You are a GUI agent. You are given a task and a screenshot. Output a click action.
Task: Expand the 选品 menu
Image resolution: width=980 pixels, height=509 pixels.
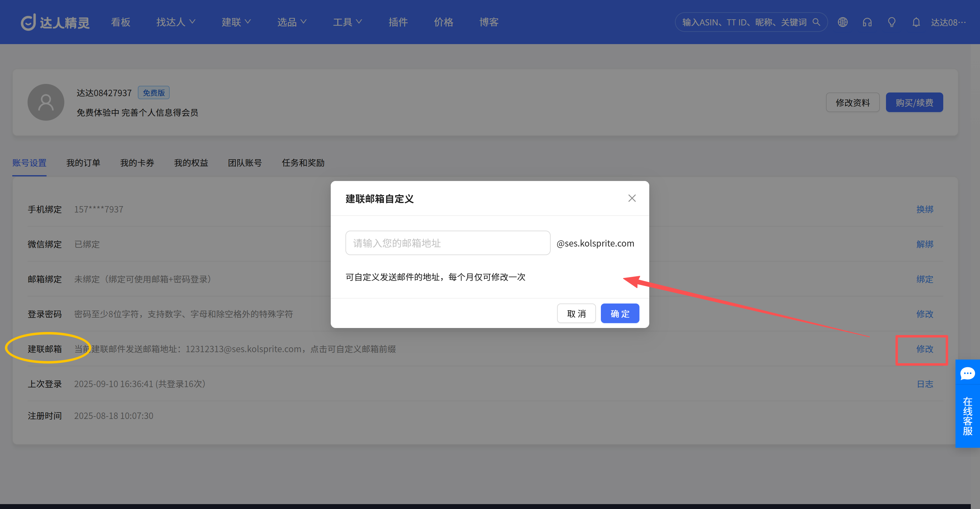click(292, 22)
